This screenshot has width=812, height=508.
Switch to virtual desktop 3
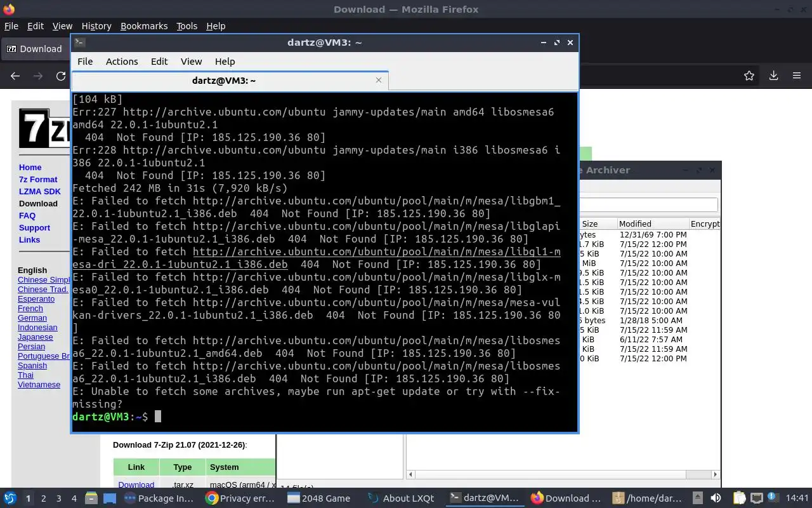coord(58,498)
